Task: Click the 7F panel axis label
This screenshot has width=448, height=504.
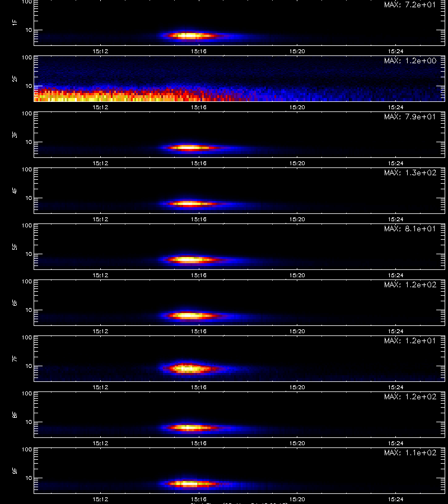Action: [x=15, y=359]
